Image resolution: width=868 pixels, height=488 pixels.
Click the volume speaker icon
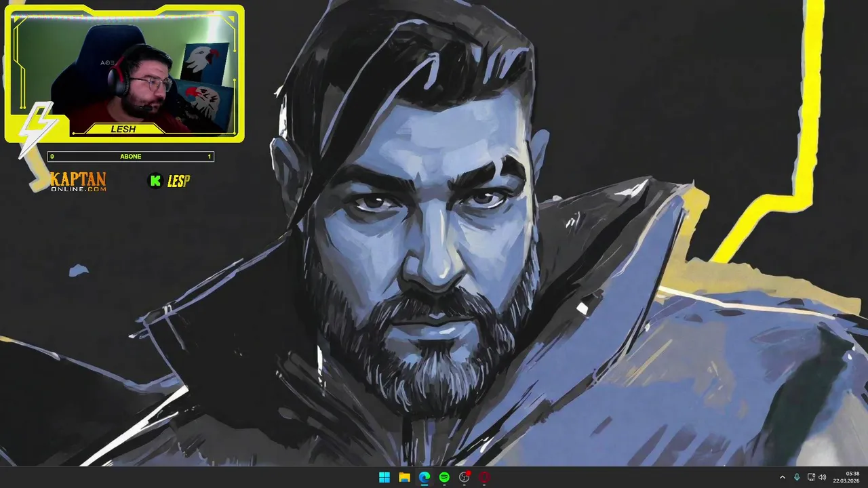tap(823, 477)
